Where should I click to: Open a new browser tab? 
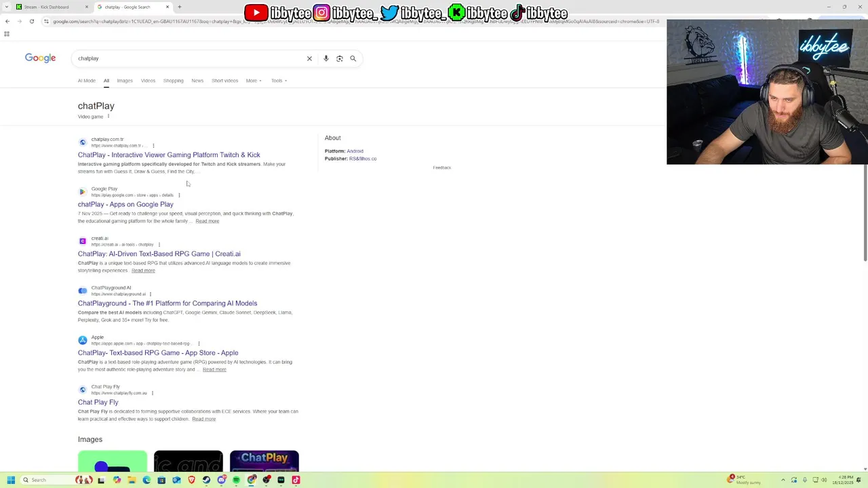point(180,7)
